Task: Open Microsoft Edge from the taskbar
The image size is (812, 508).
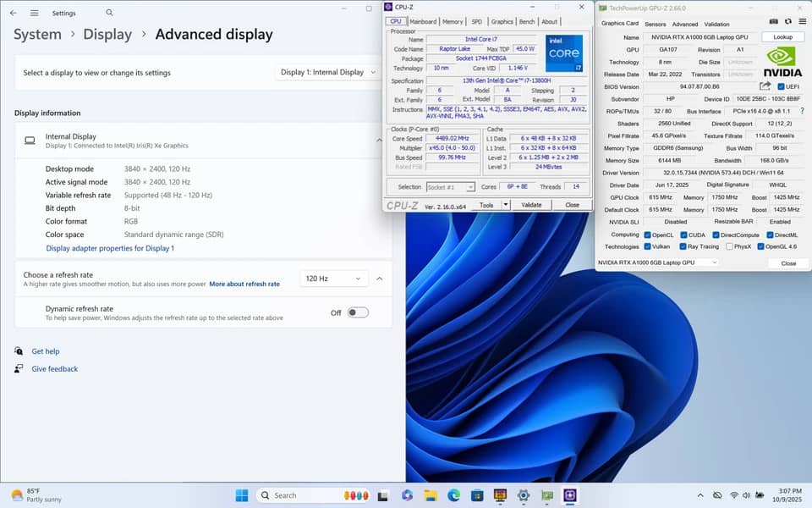Action: tap(453, 495)
